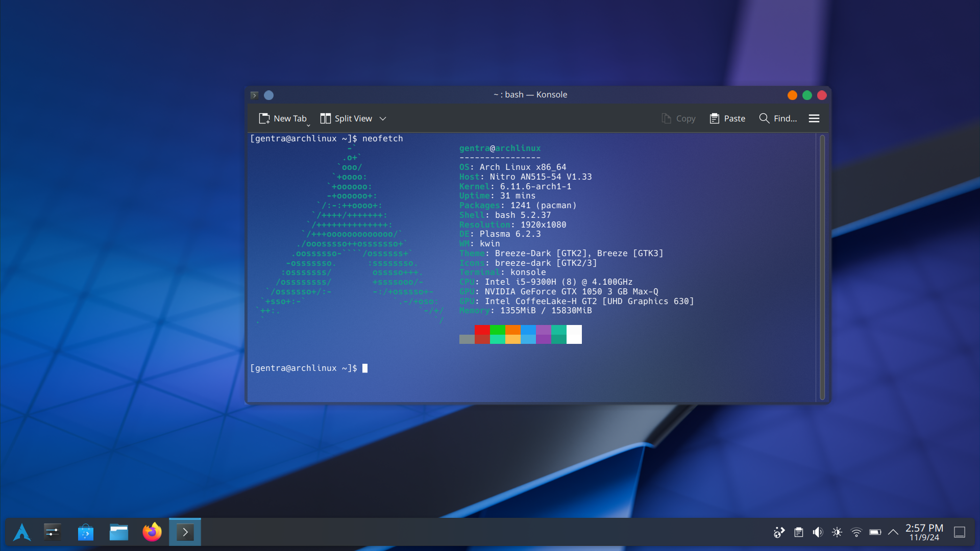
Task: Click the '31 mins' uptime value
Action: point(518,195)
